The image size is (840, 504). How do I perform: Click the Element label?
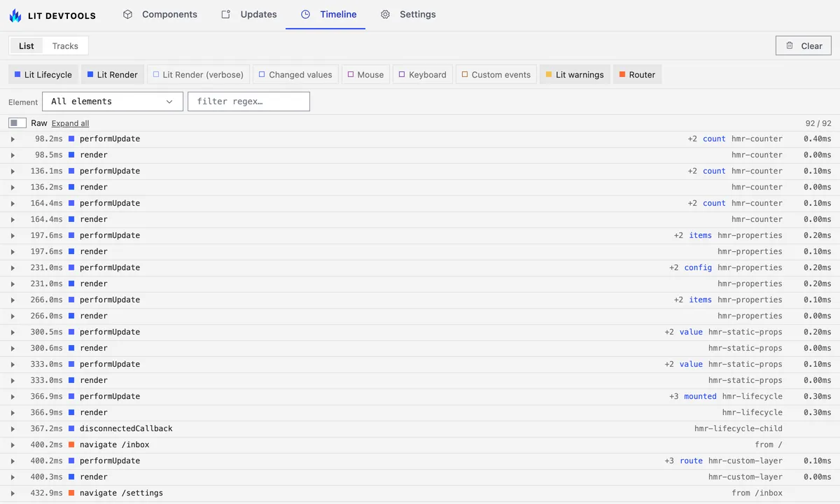tap(23, 102)
